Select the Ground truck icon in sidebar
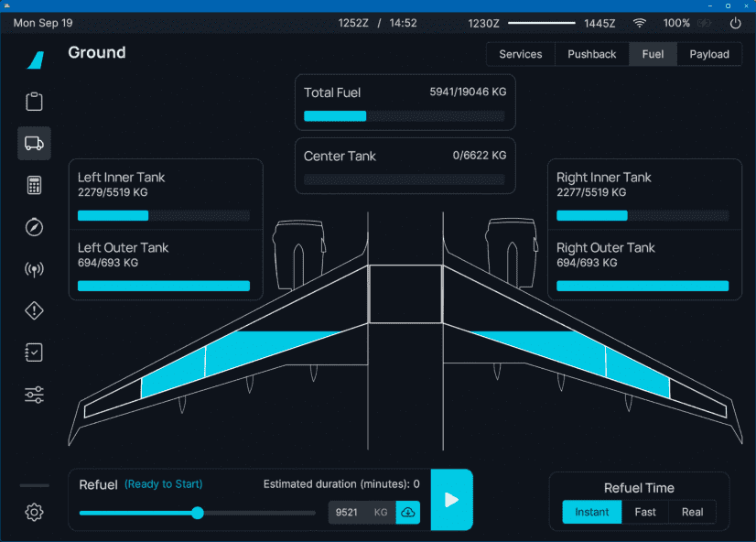The height and width of the screenshot is (542, 756). point(34,144)
